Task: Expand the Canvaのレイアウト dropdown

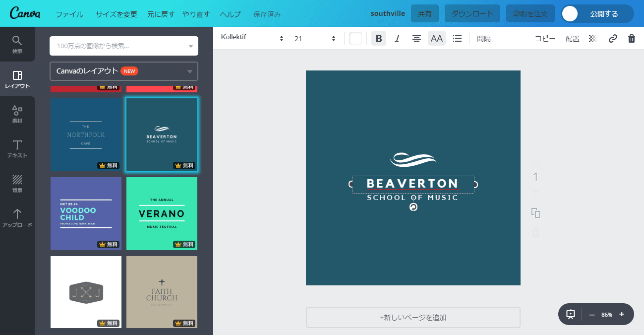Action: point(123,71)
